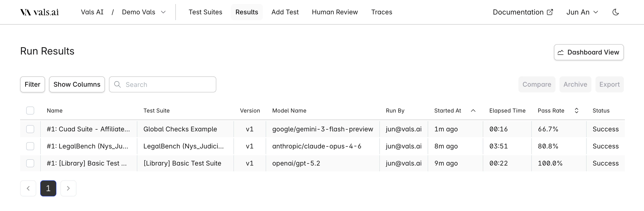The width and height of the screenshot is (644, 211).
Task: Click the external link icon beside Documentation
Action: click(550, 12)
